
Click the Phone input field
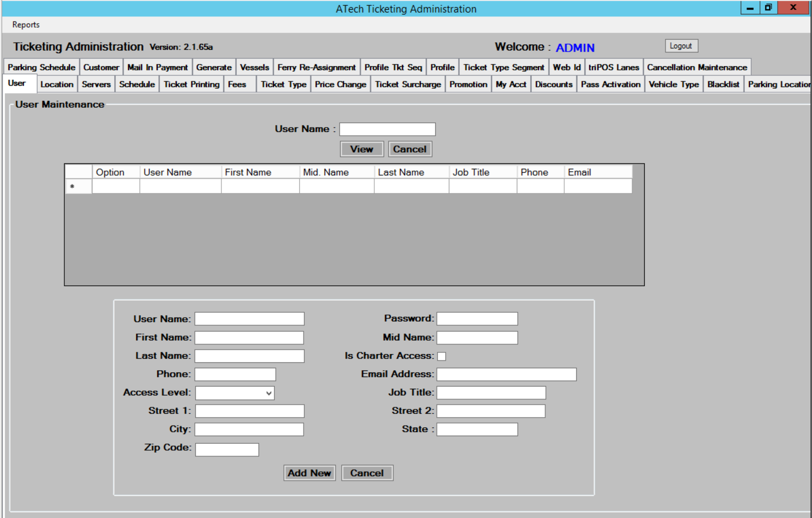(235, 374)
